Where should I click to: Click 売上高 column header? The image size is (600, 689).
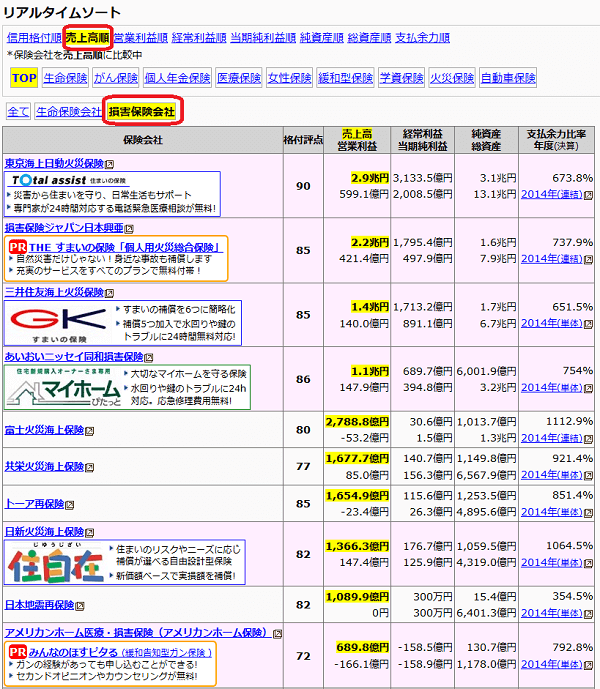point(357,134)
